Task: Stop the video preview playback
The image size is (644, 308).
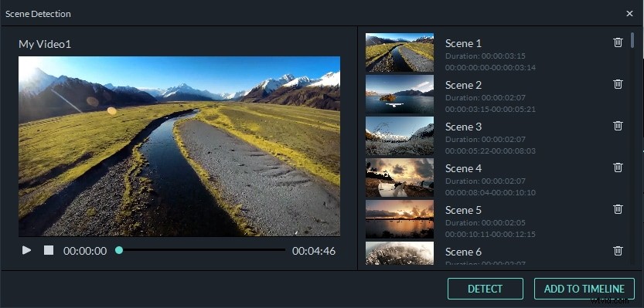Action: (49, 250)
